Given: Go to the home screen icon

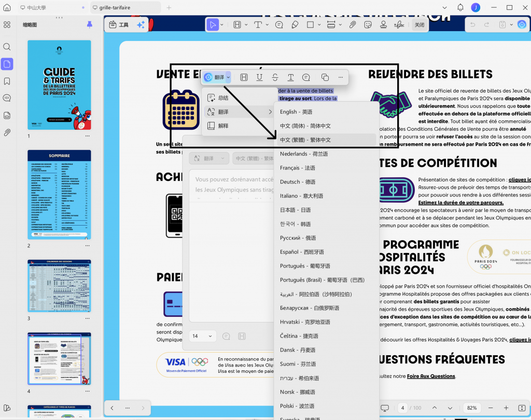Looking at the screenshot, I should coord(7,7).
